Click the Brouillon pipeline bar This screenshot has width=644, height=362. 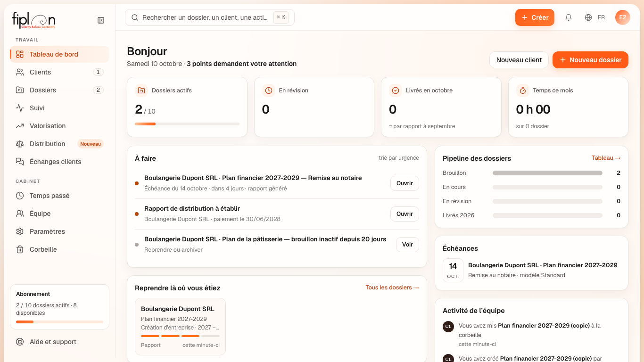click(x=547, y=173)
